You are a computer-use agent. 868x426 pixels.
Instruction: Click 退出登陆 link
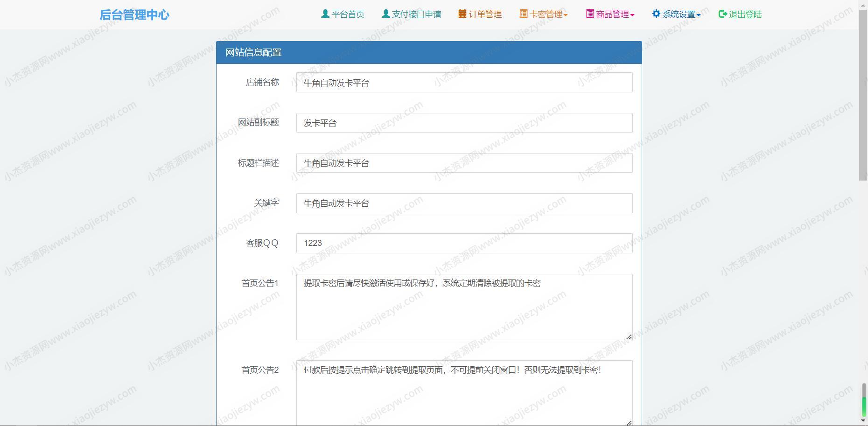[x=740, y=14]
